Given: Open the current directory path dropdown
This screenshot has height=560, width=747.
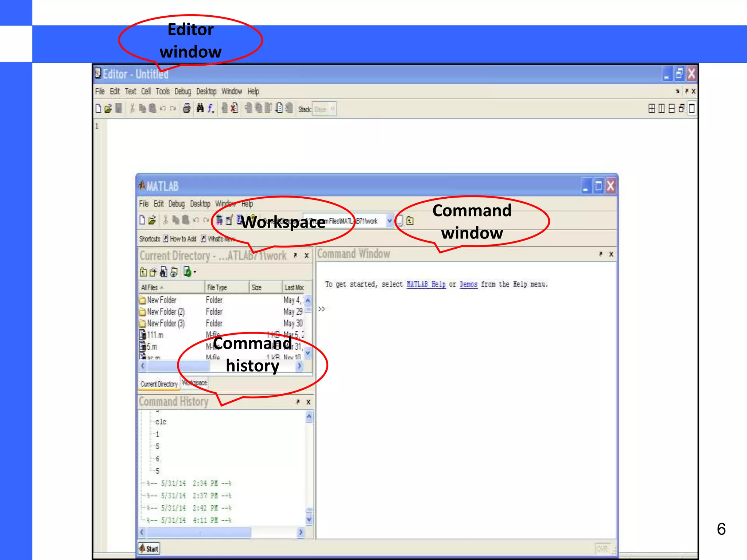Looking at the screenshot, I should pos(389,221).
